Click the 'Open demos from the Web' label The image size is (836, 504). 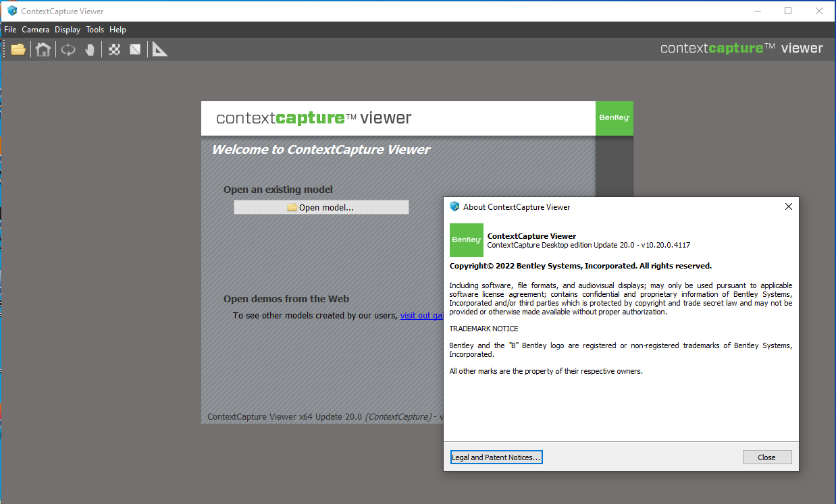(286, 299)
